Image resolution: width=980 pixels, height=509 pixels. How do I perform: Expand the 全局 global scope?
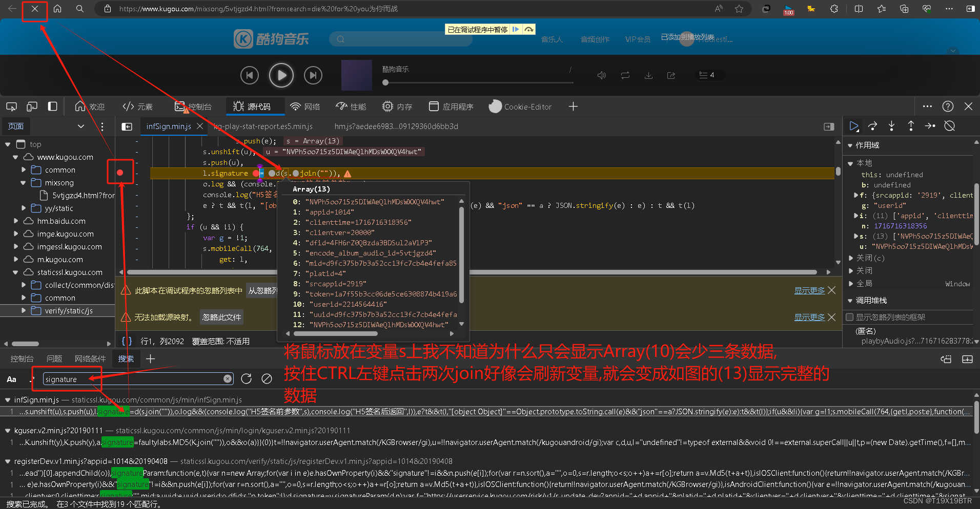pos(851,284)
